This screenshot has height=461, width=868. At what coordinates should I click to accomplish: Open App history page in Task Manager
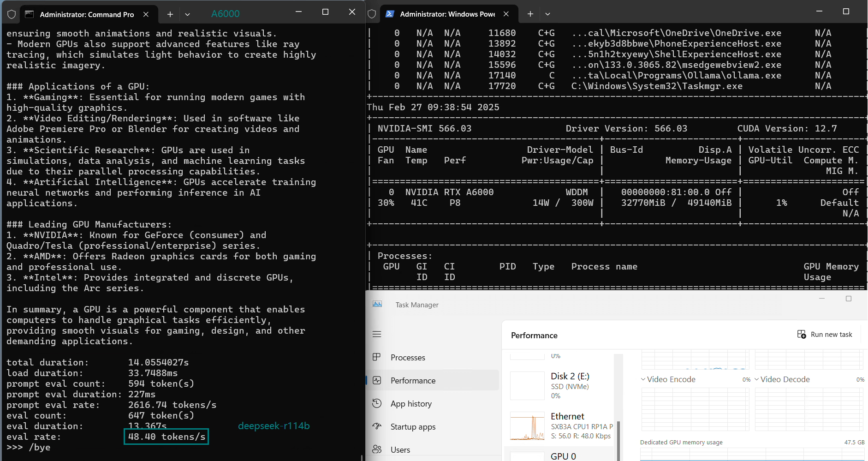point(434,403)
